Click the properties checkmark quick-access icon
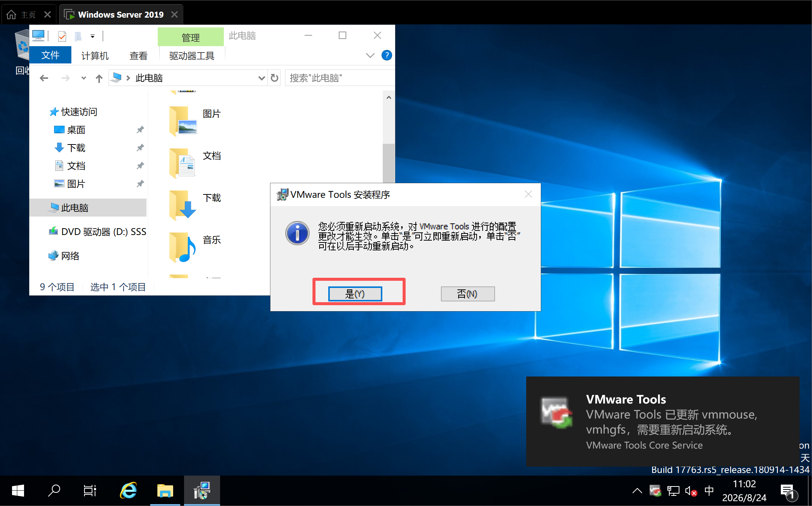Screen dimensions: 812x506 (62, 36)
